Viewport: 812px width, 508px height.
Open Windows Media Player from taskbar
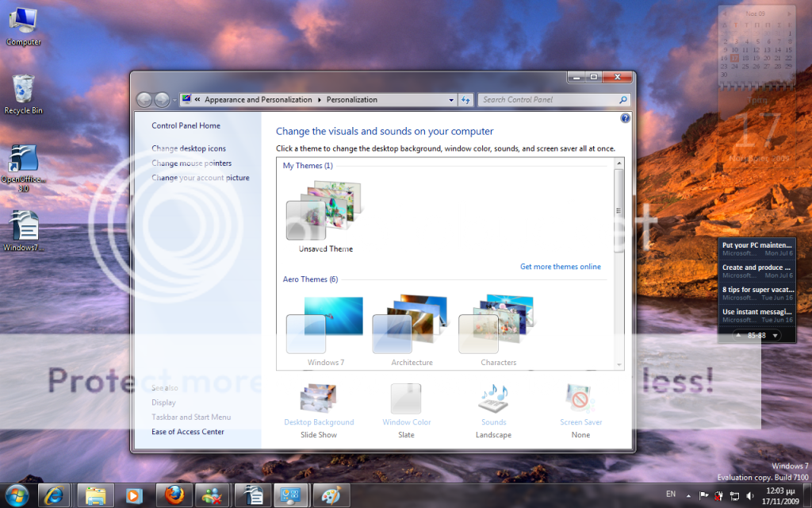(x=134, y=495)
